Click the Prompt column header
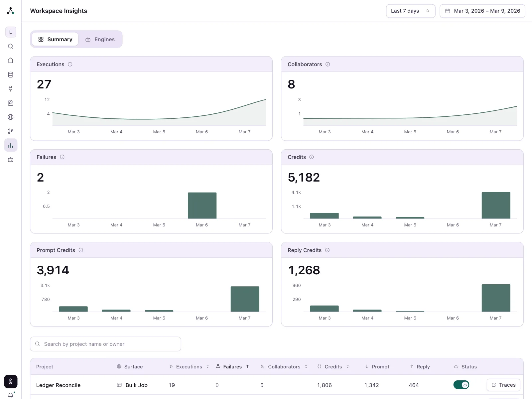This screenshot has width=532, height=399. [377, 366]
